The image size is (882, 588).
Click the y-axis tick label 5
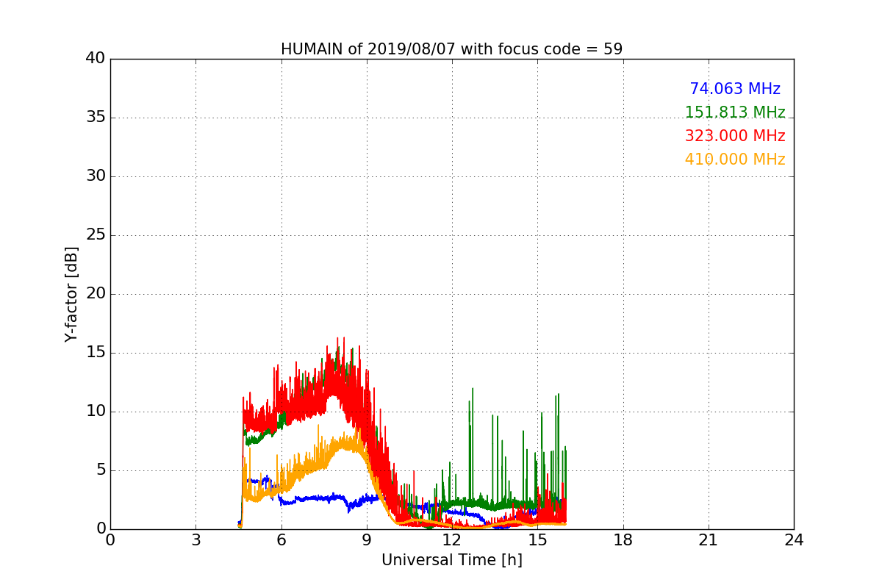point(101,470)
